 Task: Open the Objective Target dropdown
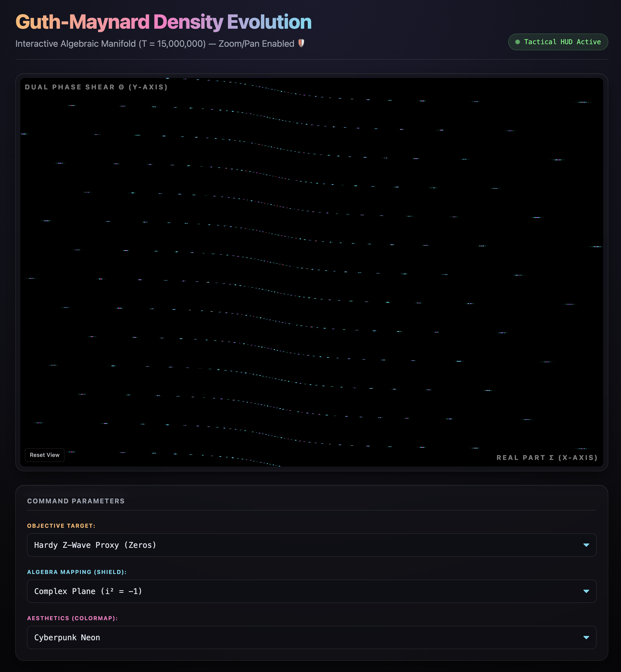(x=312, y=545)
